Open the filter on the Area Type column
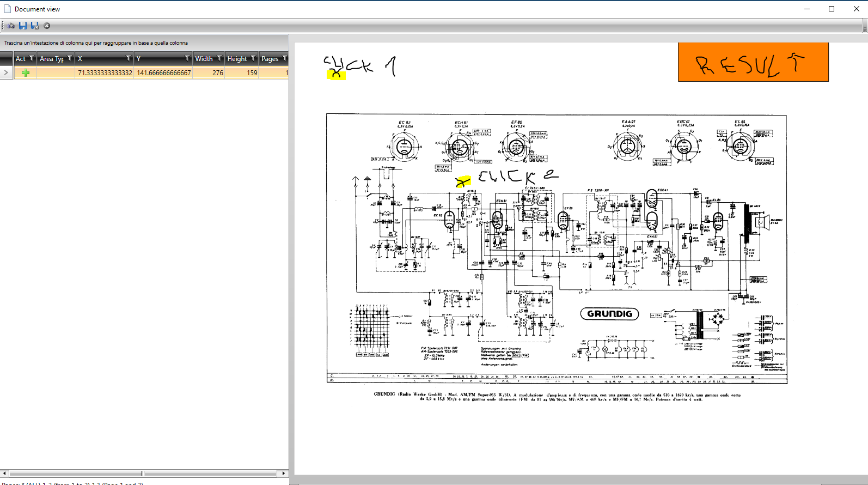 pyautogui.click(x=70, y=58)
